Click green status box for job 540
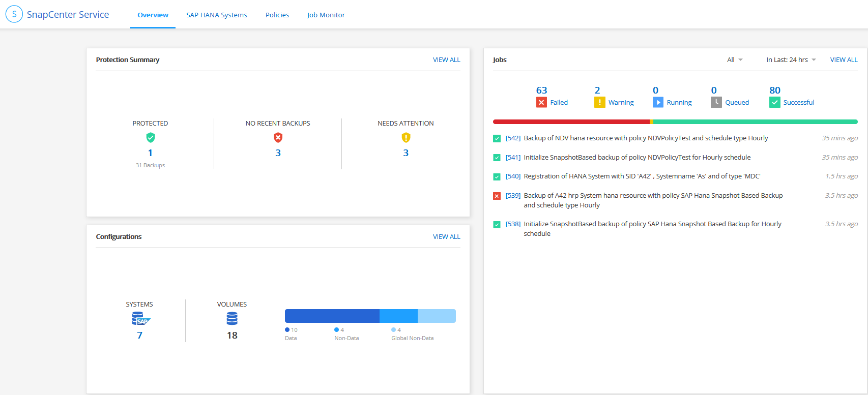The width and height of the screenshot is (868, 395). click(x=497, y=177)
